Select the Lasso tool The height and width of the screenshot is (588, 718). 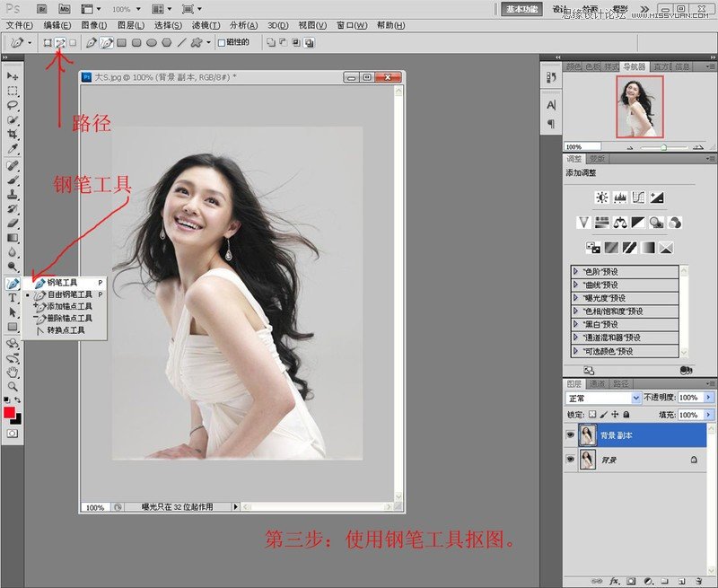13,105
